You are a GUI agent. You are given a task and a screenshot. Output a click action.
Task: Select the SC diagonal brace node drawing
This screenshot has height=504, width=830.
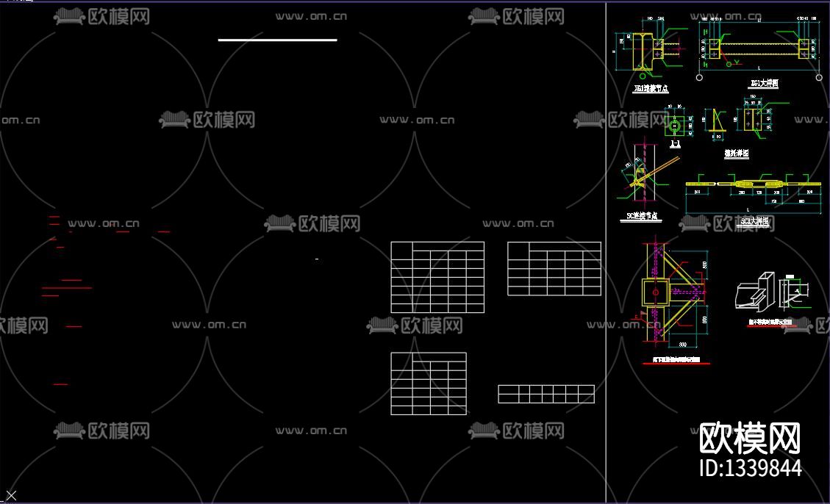(x=647, y=174)
